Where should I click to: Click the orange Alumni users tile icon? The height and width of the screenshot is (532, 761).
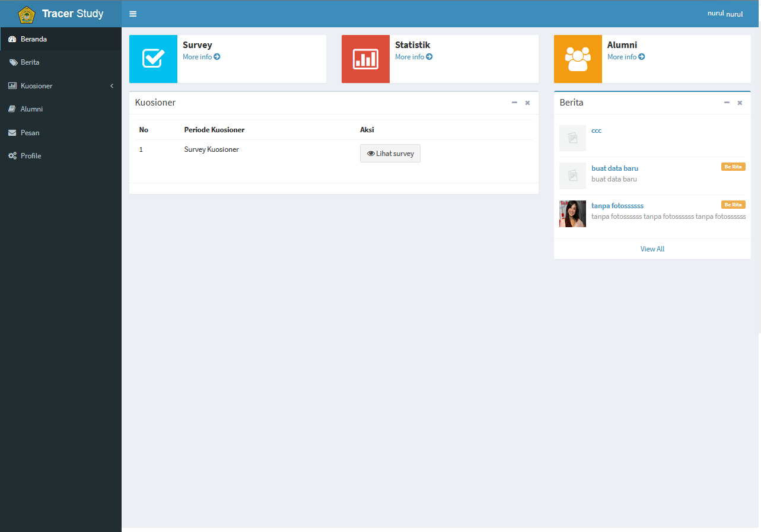[578, 59]
